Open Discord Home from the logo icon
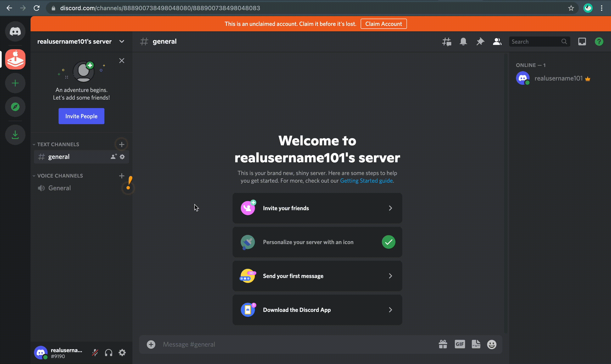This screenshot has width=611, height=364. (x=15, y=31)
